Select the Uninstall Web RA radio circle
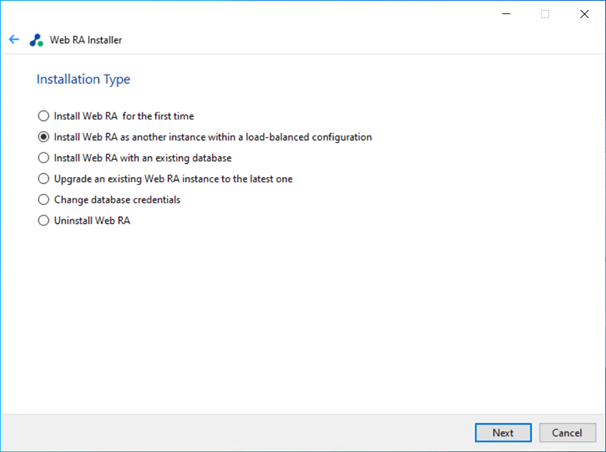The height and width of the screenshot is (452, 606). [x=44, y=220]
